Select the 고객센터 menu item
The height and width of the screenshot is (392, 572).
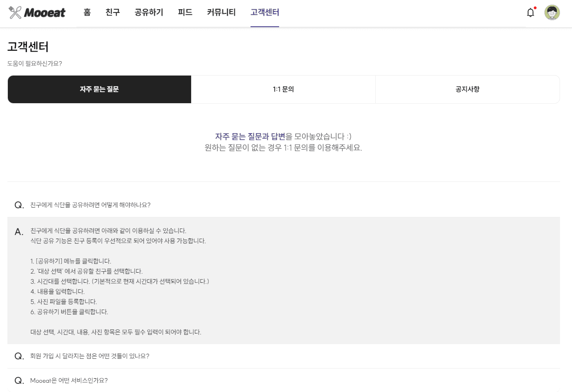(264, 12)
